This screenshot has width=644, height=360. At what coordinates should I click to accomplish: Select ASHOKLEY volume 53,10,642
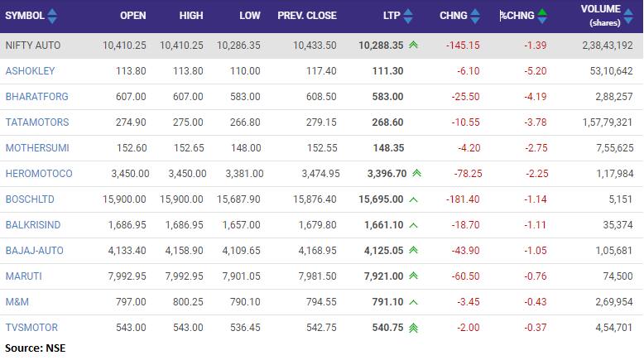(x=611, y=70)
